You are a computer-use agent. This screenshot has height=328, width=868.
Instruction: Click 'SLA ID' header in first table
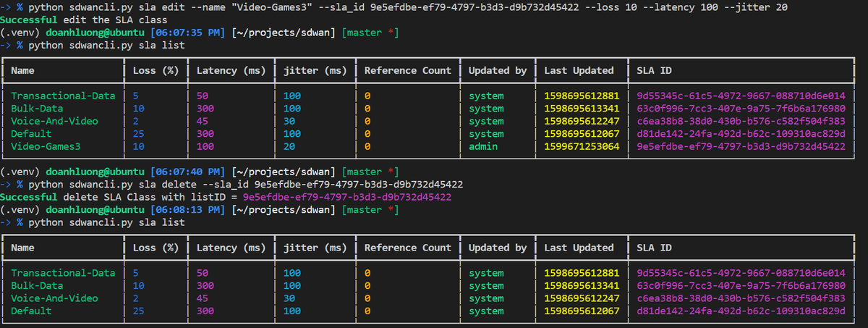pyautogui.click(x=654, y=71)
